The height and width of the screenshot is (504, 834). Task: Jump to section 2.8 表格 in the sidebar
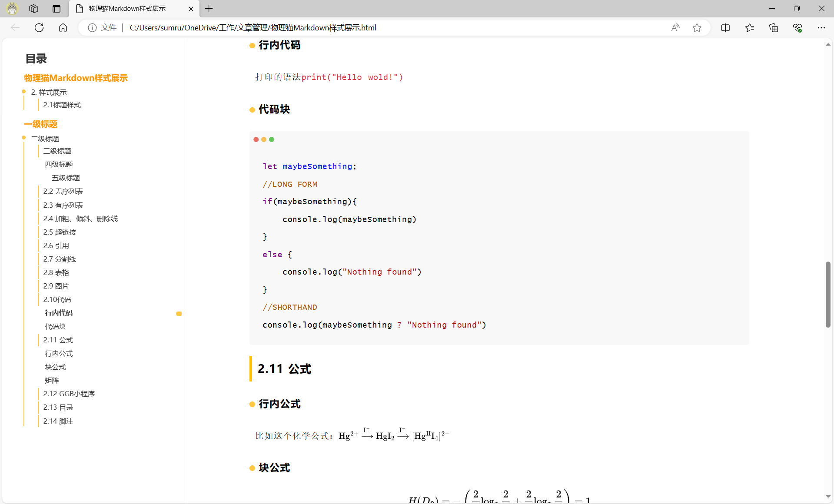(x=56, y=272)
